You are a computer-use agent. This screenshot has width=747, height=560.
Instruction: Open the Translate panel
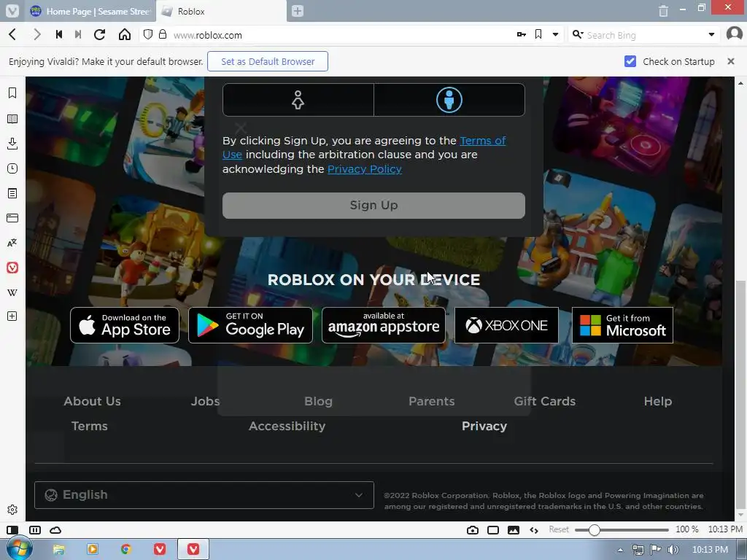click(x=12, y=243)
